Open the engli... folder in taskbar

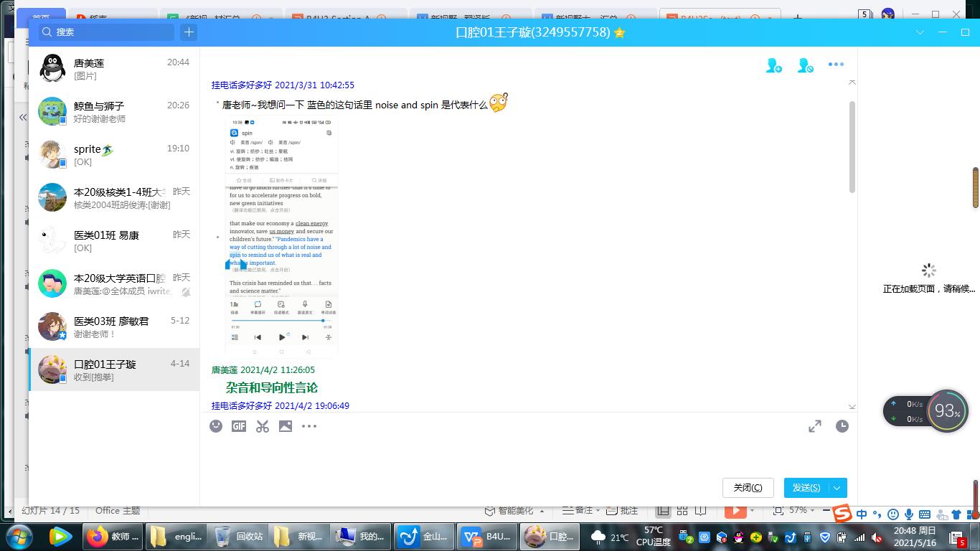click(176, 537)
